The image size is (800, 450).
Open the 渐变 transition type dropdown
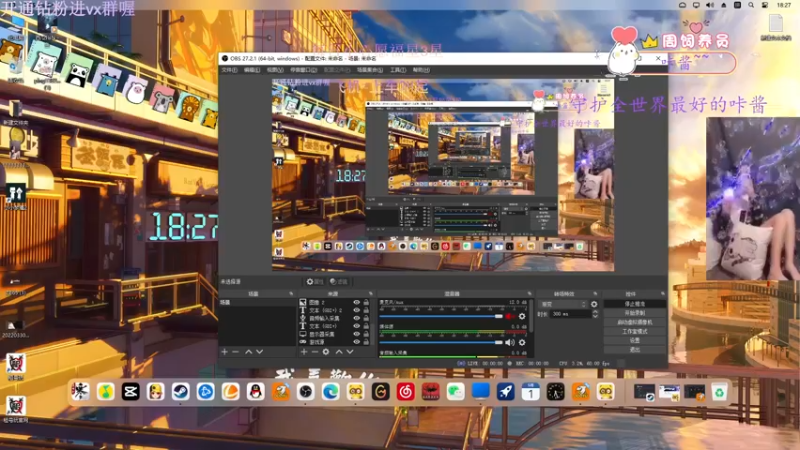[563, 304]
